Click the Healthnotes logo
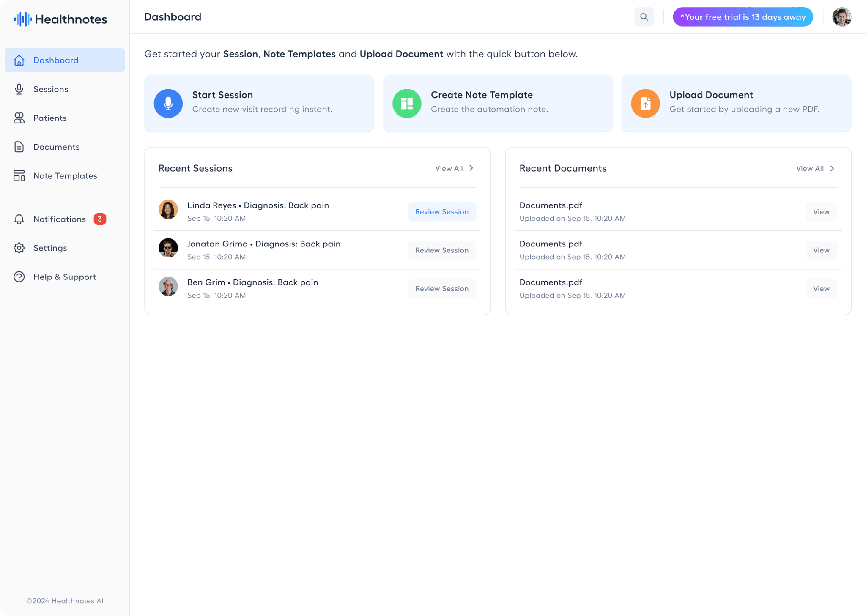Screen dimensions: 866x616 coord(60,19)
